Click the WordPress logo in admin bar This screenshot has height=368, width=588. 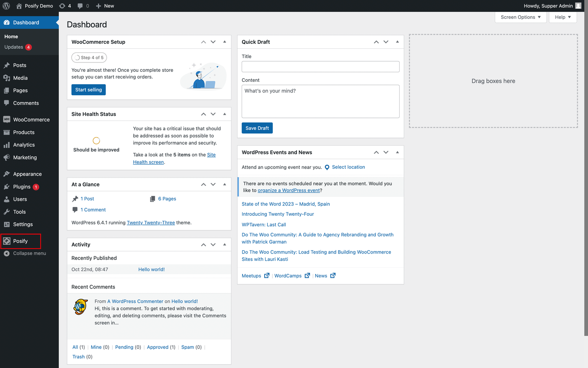6,6
